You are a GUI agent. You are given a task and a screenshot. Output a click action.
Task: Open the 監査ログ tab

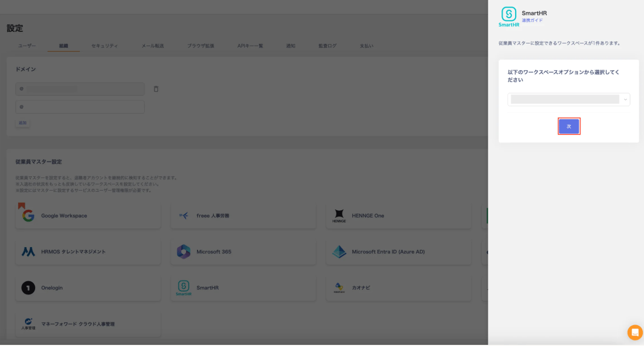327,46
